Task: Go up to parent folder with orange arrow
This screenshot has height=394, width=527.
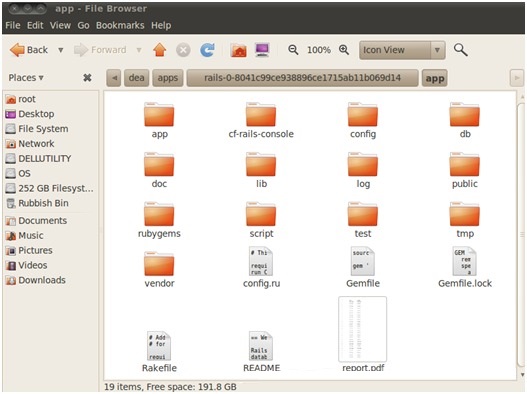Action: (x=160, y=50)
